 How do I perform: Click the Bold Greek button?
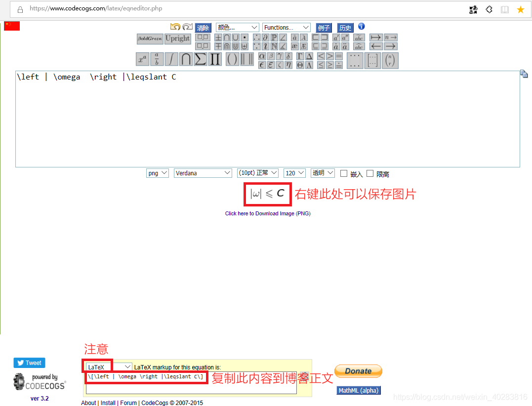click(x=150, y=39)
